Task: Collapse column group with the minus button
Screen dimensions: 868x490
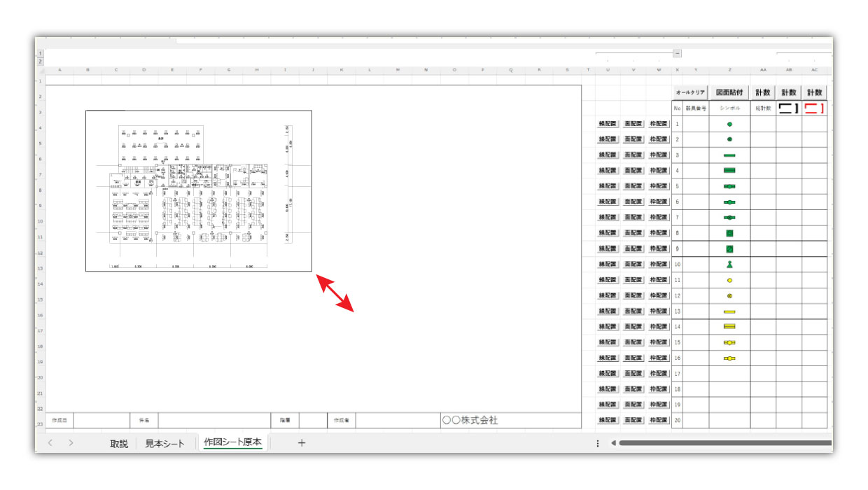Action: 677,53
